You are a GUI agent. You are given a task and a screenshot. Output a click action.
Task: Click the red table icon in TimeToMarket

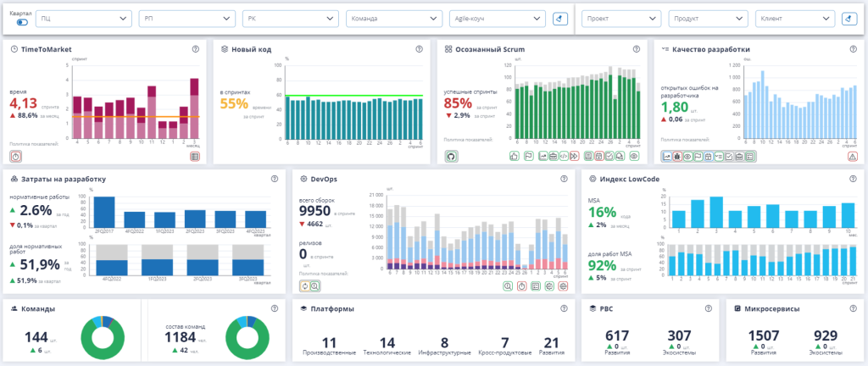194,157
